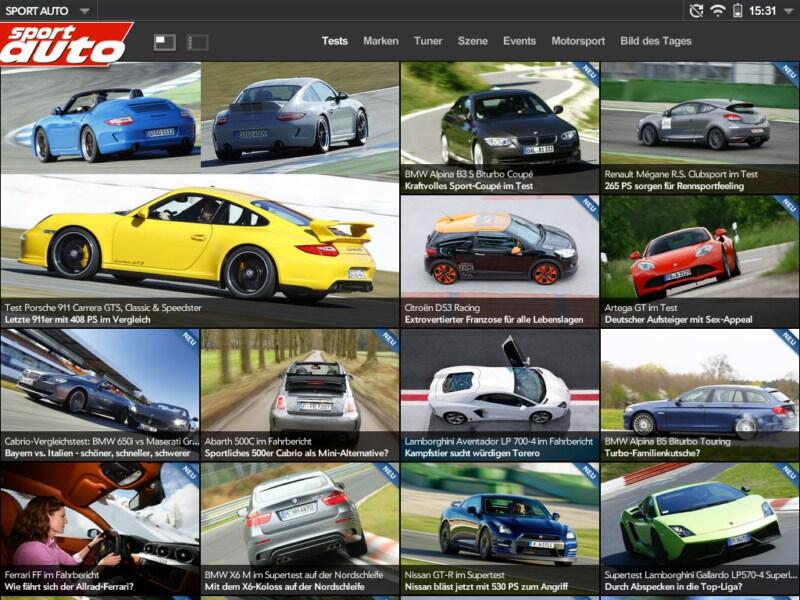Open Bild des Tages tab
This screenshot has width=800, height=600.
coord(656,41)
